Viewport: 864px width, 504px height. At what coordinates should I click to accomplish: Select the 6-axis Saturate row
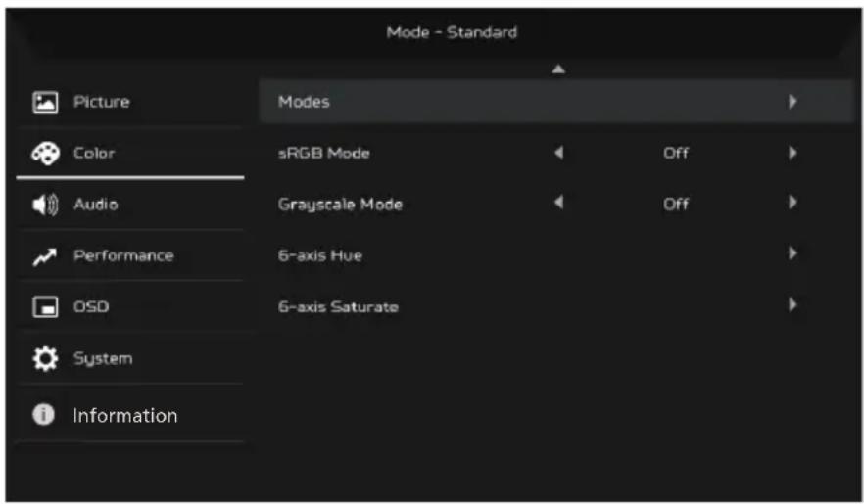coord(555,306)
